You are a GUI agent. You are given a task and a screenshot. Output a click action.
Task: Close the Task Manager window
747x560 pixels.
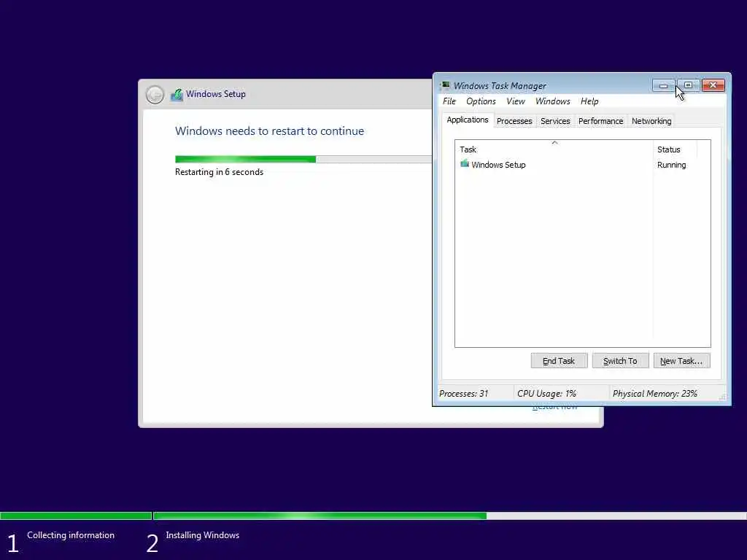713,86
